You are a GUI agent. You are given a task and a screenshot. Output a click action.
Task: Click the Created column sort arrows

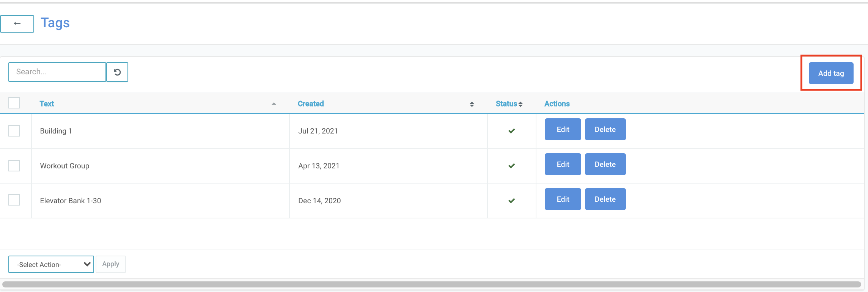tap(472, 104)
